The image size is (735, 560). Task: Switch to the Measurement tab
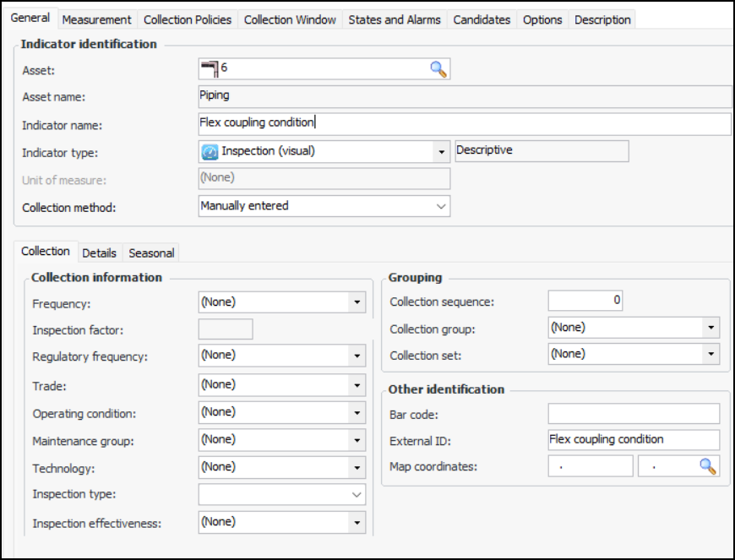pyautogui.click(x=96, y=19)
